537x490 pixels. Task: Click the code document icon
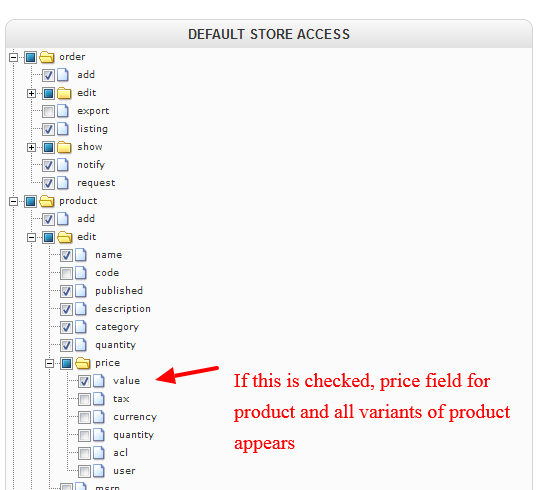81,273
